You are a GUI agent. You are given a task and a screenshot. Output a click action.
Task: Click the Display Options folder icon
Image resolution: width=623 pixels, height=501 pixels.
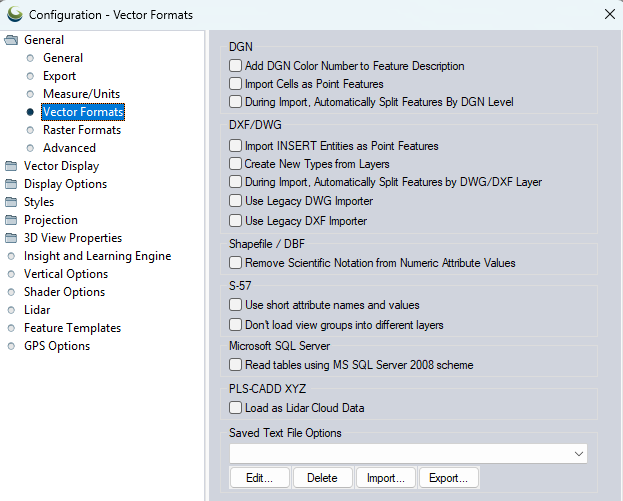[11, 184]
